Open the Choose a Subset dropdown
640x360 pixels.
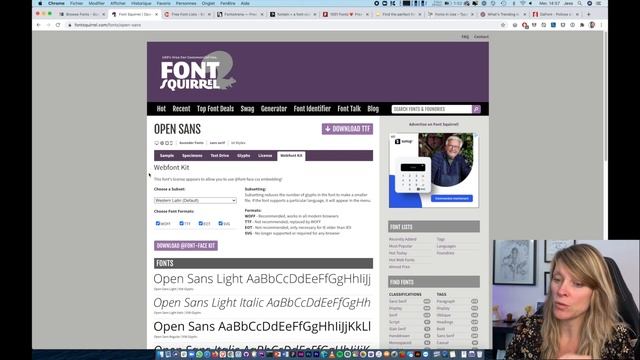195,200
